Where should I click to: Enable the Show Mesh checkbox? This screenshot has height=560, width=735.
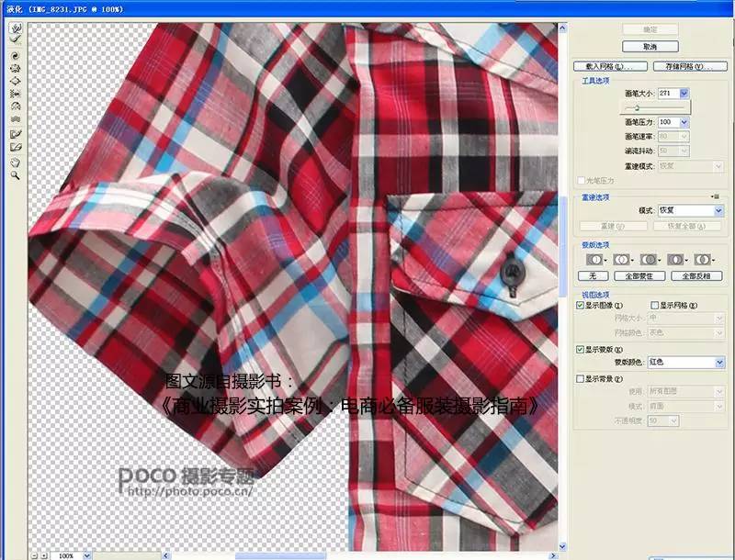click(654, 305)
